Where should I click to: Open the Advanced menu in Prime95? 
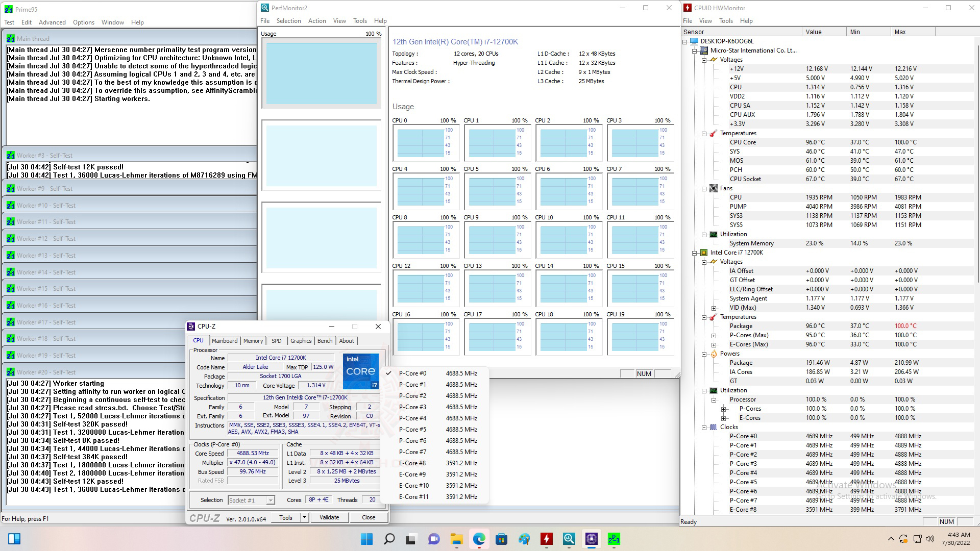[x=52, y=22]
